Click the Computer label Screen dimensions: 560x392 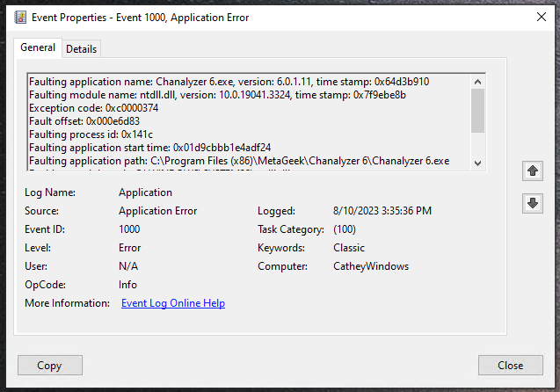[x=282, y=266]
